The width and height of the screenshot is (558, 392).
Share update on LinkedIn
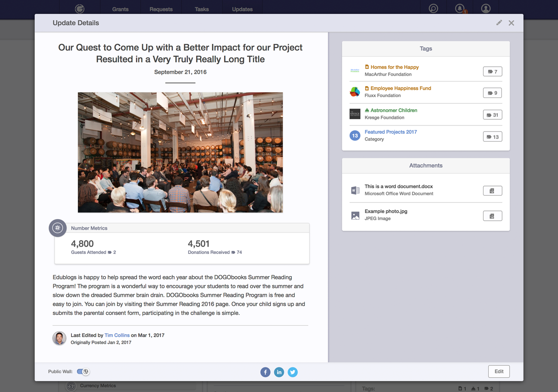pyautogui.click(x=279, y=372)
